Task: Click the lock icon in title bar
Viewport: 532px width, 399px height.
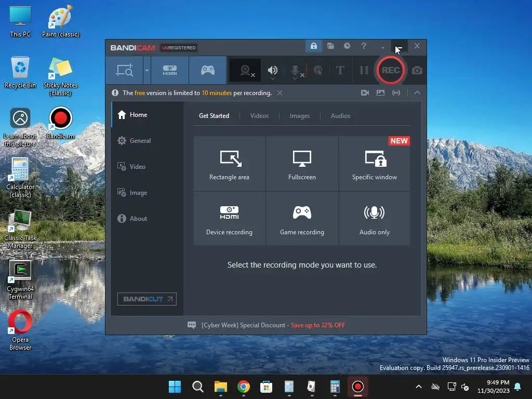Action: click(x=313, y=46)
